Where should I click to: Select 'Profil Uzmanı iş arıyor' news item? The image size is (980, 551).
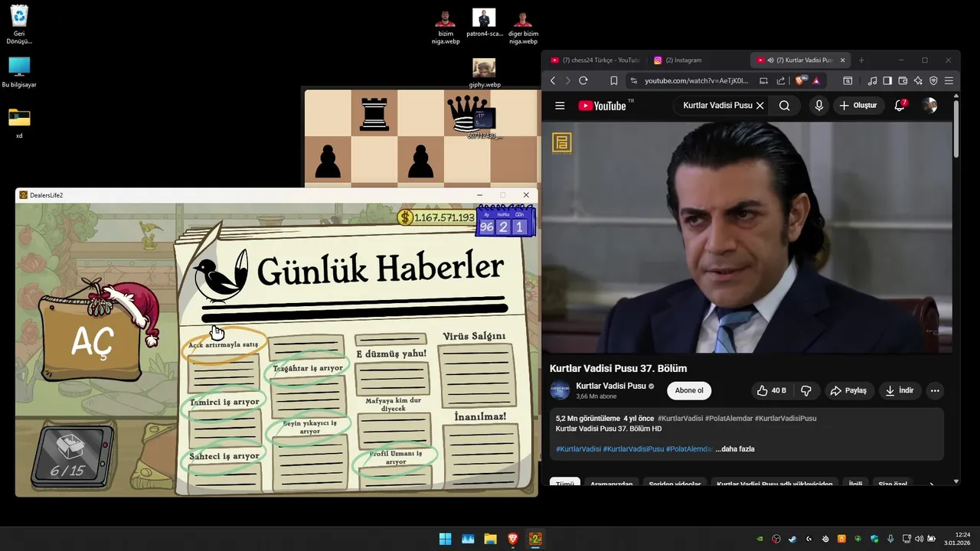point(396,458)
